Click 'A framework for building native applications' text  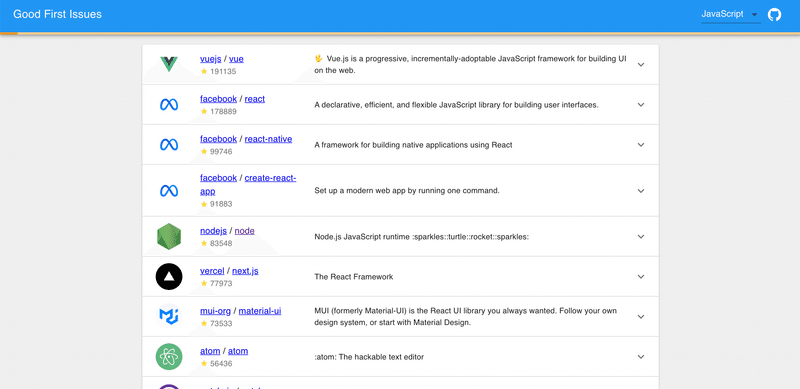(413, 145)
